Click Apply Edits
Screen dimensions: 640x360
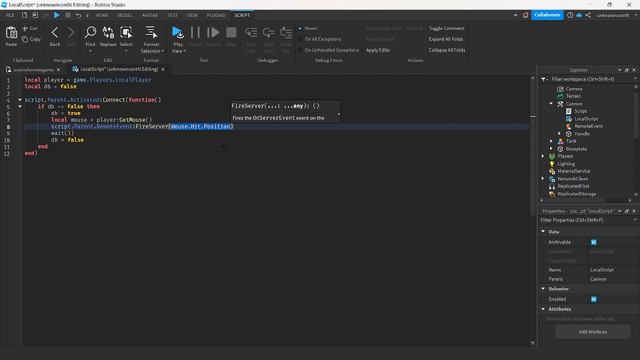378,50
